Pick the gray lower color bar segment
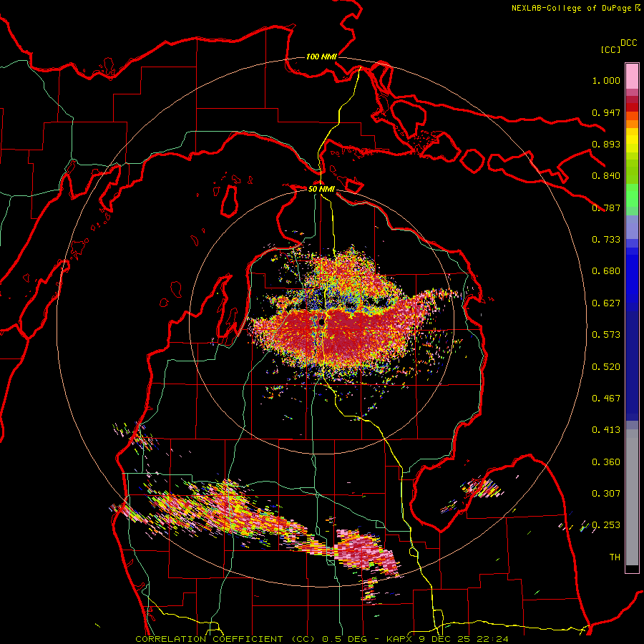644x644 pixels. 632,501
